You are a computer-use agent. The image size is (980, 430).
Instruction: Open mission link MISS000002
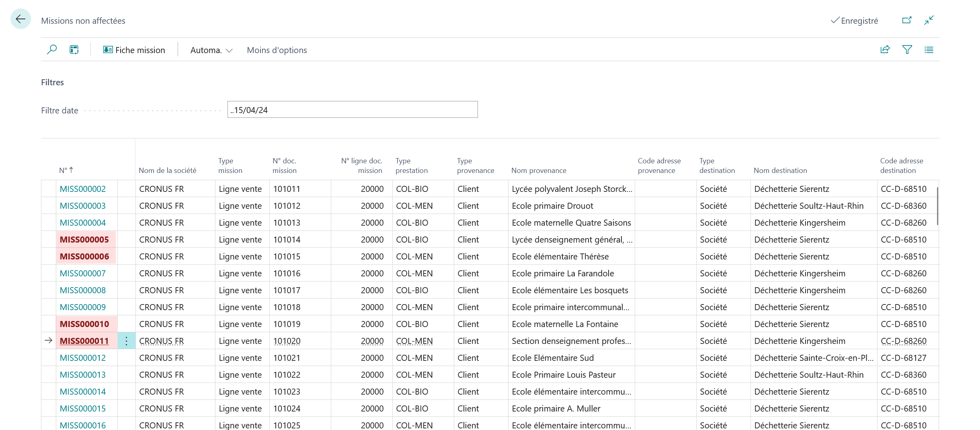82,189
